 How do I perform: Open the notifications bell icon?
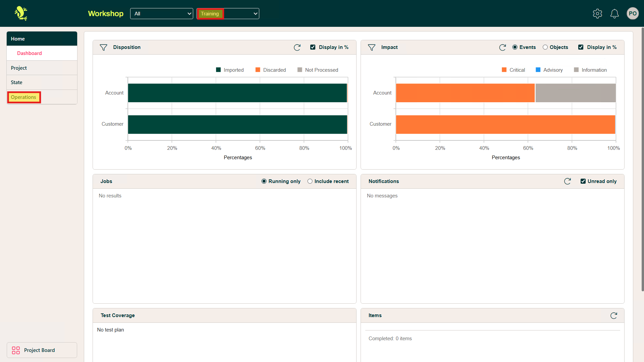pos(614,13)
